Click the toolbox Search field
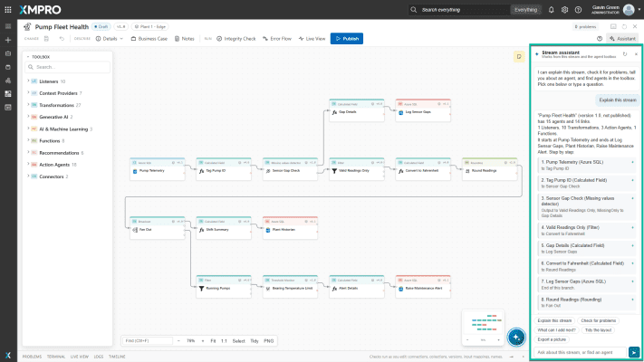 (68, 67)
